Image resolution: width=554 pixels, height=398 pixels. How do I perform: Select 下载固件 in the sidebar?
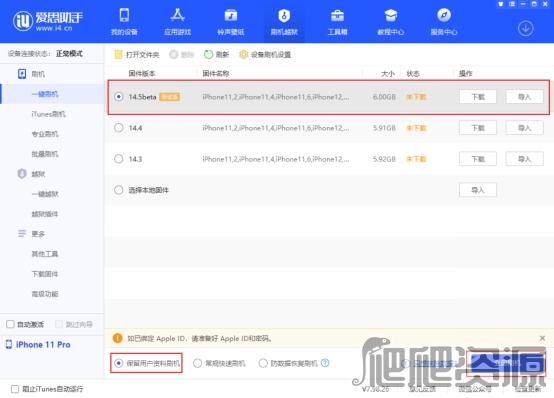pyautogui.click(x=45, y=274)
